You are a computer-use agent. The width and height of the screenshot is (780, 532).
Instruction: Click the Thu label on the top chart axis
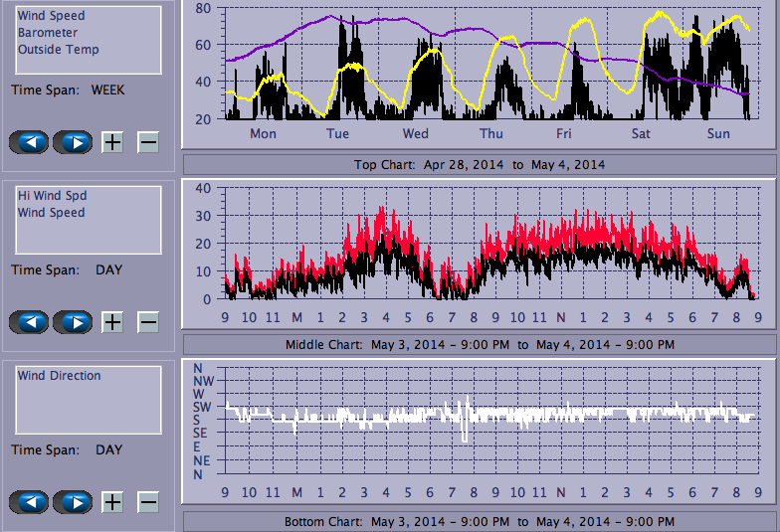(x=491, y=134)
